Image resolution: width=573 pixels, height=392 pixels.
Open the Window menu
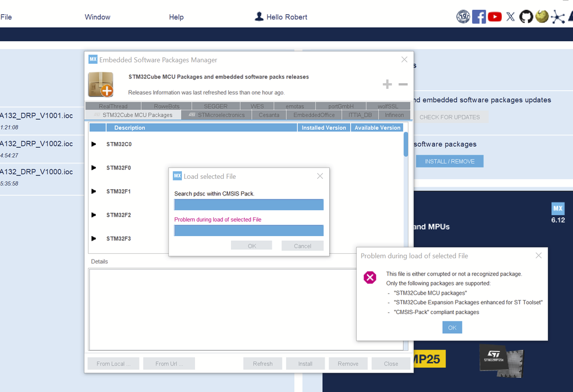[97, 17]
